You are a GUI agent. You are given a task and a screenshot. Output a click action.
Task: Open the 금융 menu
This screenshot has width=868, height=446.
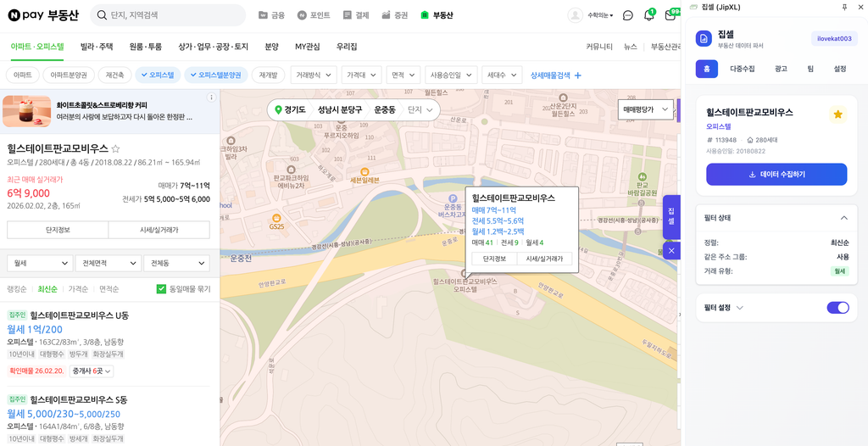click(x=271, y=15)
